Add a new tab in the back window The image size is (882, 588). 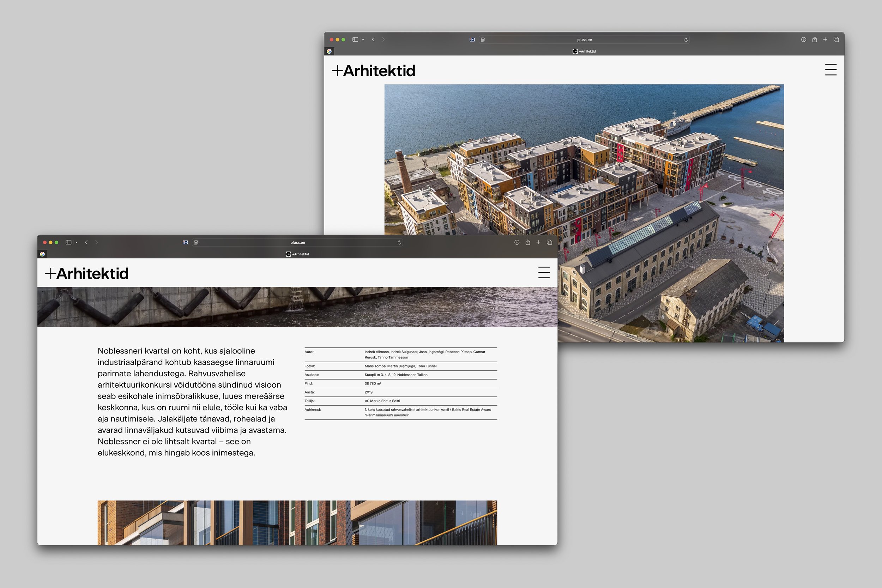(825, 40)
